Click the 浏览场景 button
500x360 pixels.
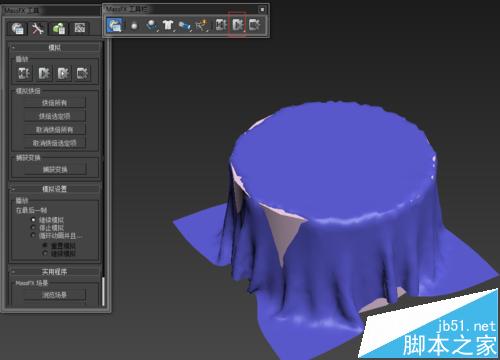tap(55, 295)
